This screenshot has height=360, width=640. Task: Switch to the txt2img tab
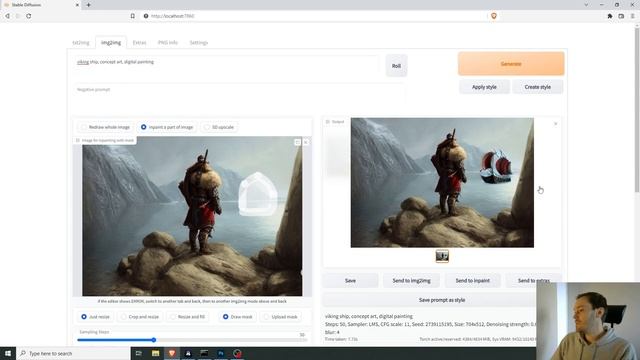[x=81, y=42]
